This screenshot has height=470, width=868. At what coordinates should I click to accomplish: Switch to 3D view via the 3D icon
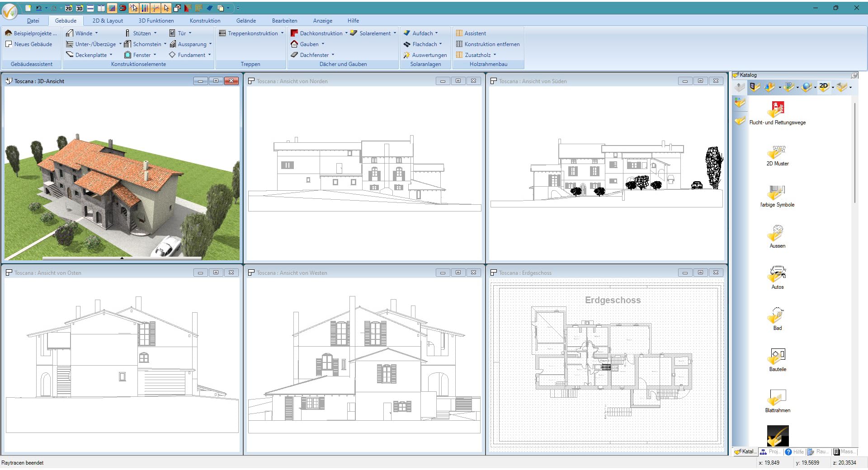[x=80, y=8]
